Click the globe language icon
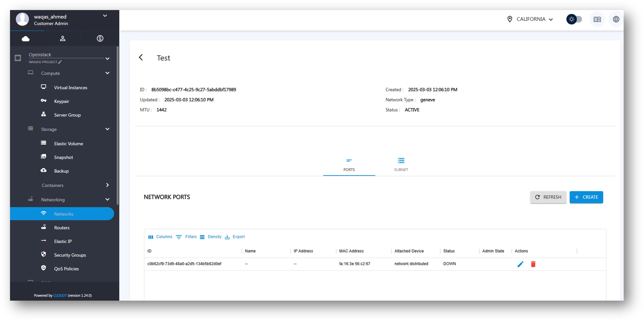This screenshot has width=644, height=321. pos(616,19)
